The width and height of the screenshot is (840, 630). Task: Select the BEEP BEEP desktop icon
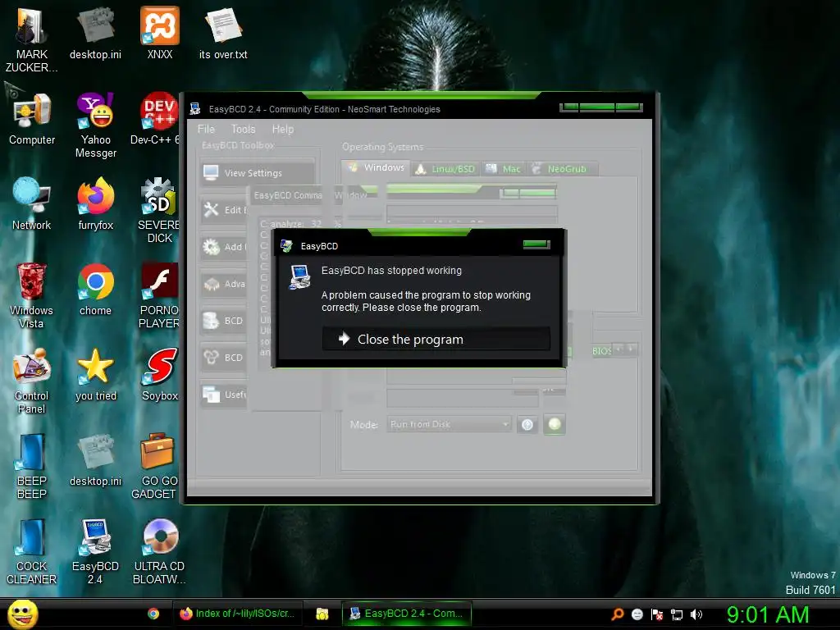tap(32, 467)
